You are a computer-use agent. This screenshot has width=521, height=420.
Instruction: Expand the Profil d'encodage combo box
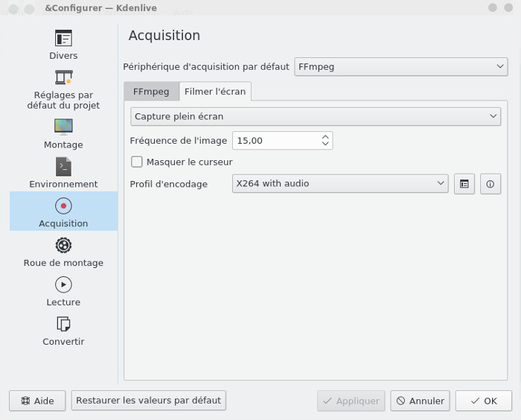(x=340, y=183)
